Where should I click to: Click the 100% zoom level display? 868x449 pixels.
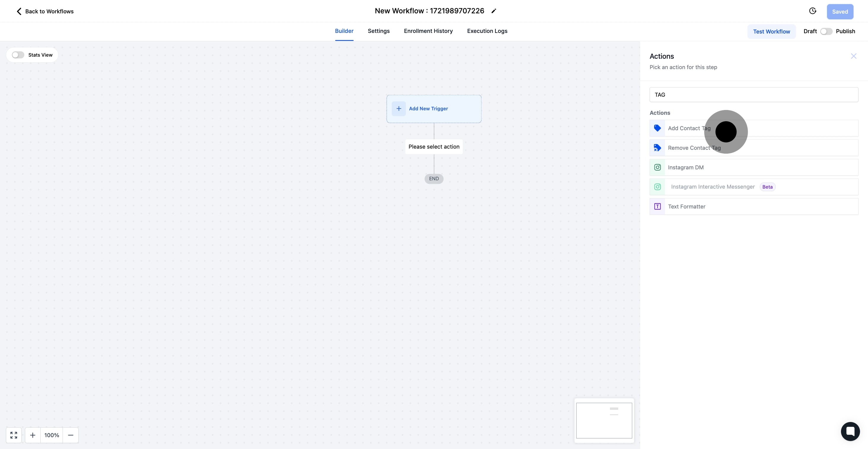coord(52,435)
